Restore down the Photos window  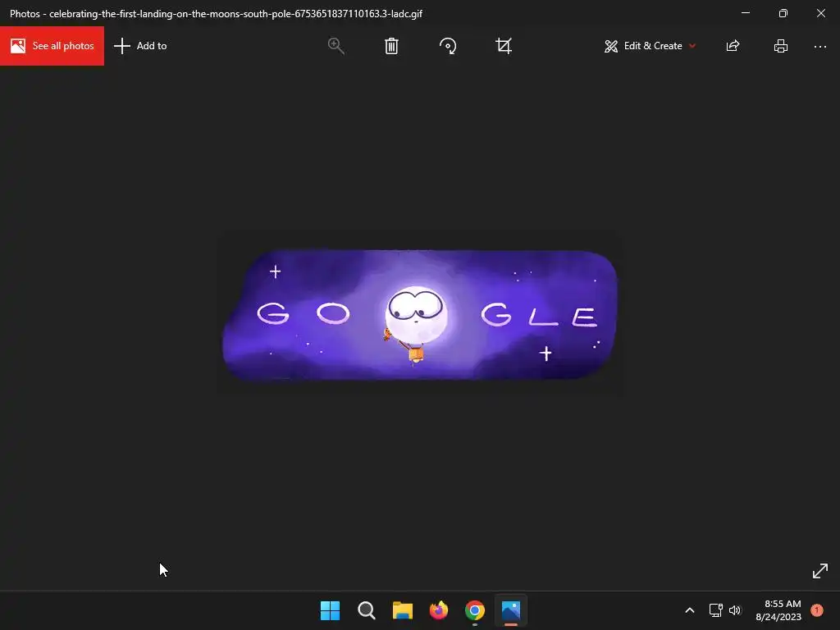point(783,13)
